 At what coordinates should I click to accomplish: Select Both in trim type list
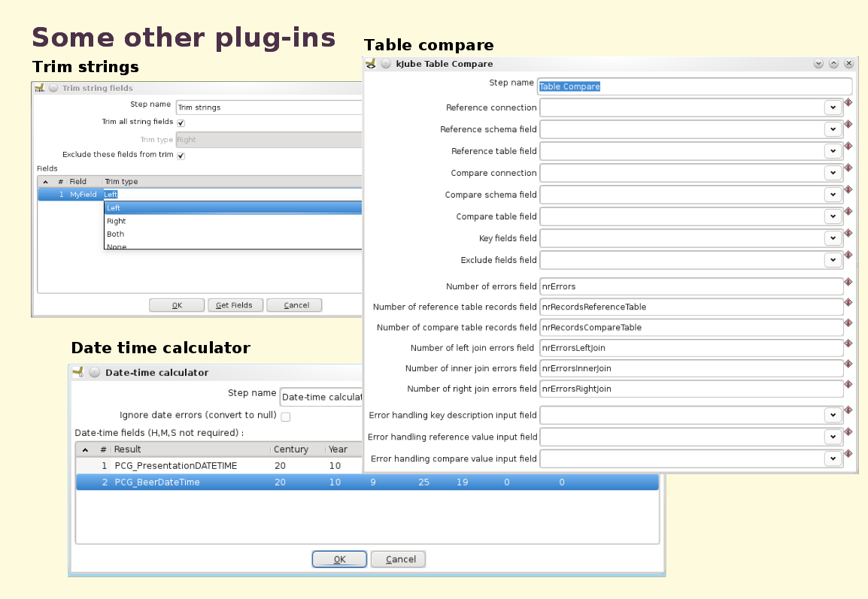tap(233, 234)
